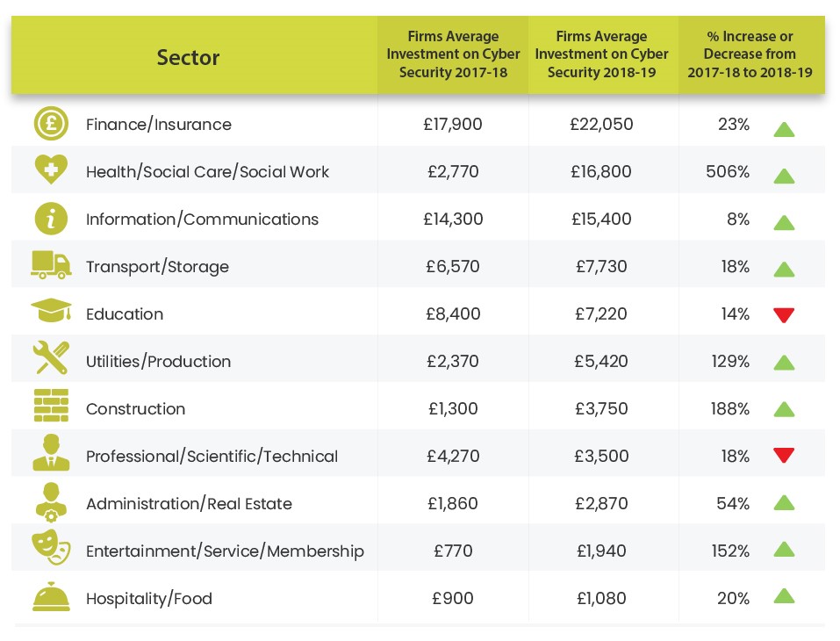Screen dimensions: 840x641
Task: Click the Professional/Scientific/Technical person icon
Action: [x=51, y=454]
